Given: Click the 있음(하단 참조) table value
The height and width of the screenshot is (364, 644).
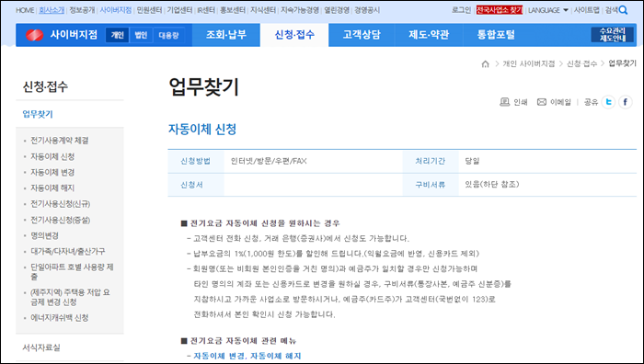Looking at the screenshot, I should point(492,185).
